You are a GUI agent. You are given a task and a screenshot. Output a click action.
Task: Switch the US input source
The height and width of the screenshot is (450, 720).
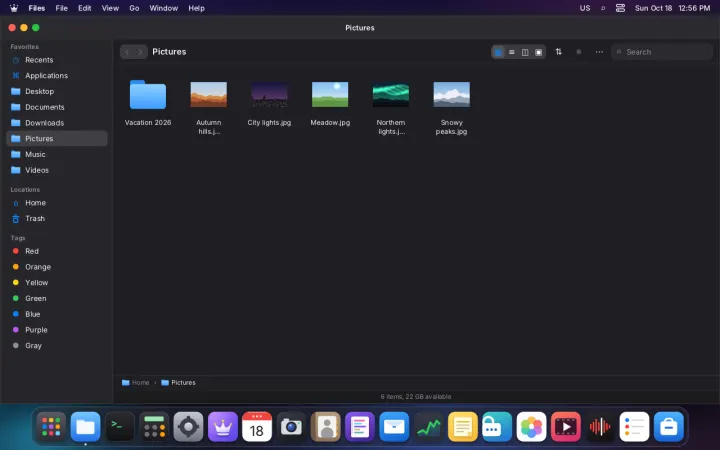pyautogui.click(x=585, y=8)
